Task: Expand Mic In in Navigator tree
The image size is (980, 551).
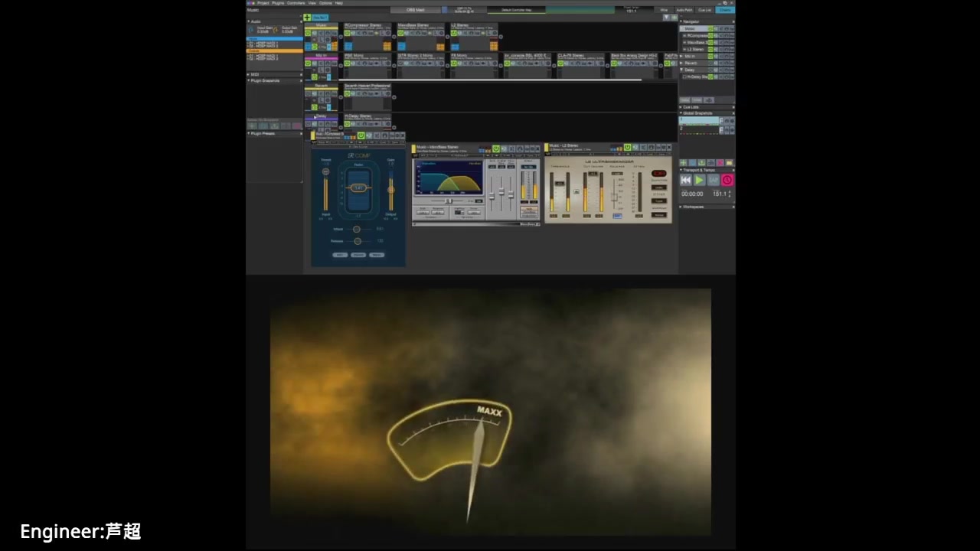Action: (681, 56)
